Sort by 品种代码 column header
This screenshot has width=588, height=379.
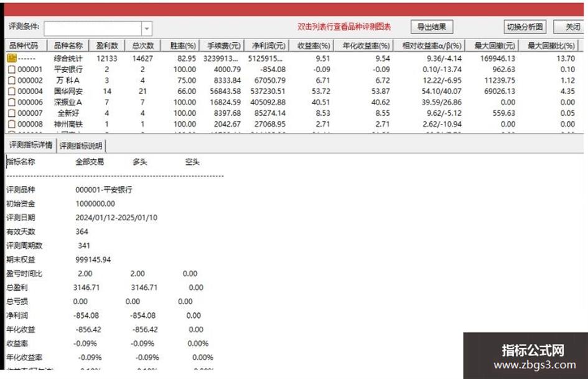coord(26,46)
